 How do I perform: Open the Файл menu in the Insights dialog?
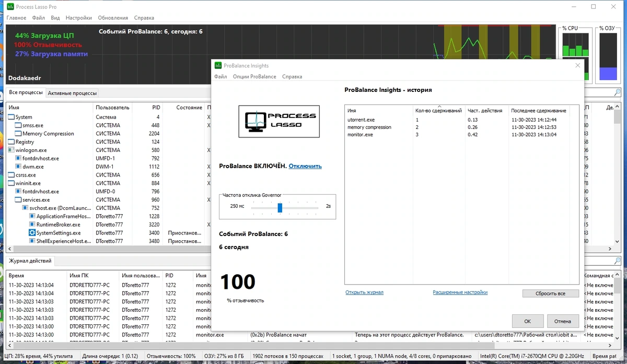(220, 77)
